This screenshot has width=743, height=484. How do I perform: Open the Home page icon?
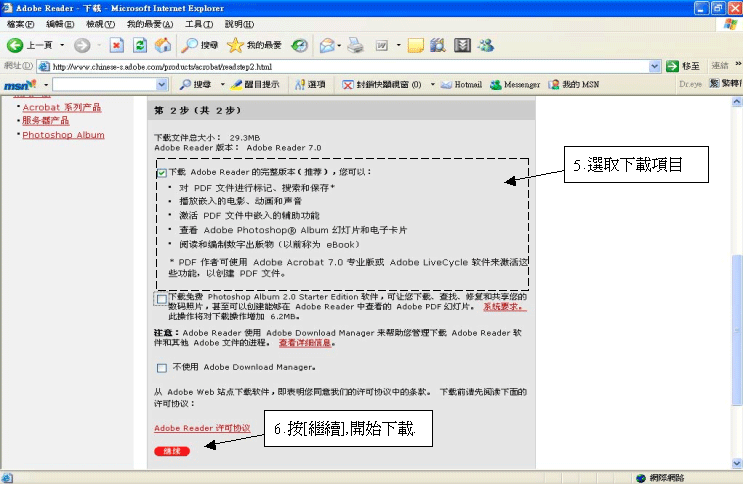tap(163, 46)
